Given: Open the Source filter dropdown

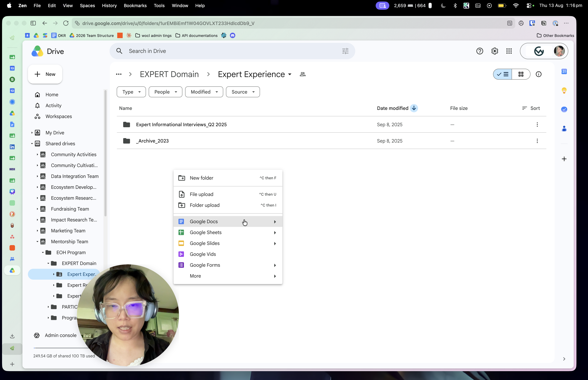Looking at the screenshot, I should 243,92.
